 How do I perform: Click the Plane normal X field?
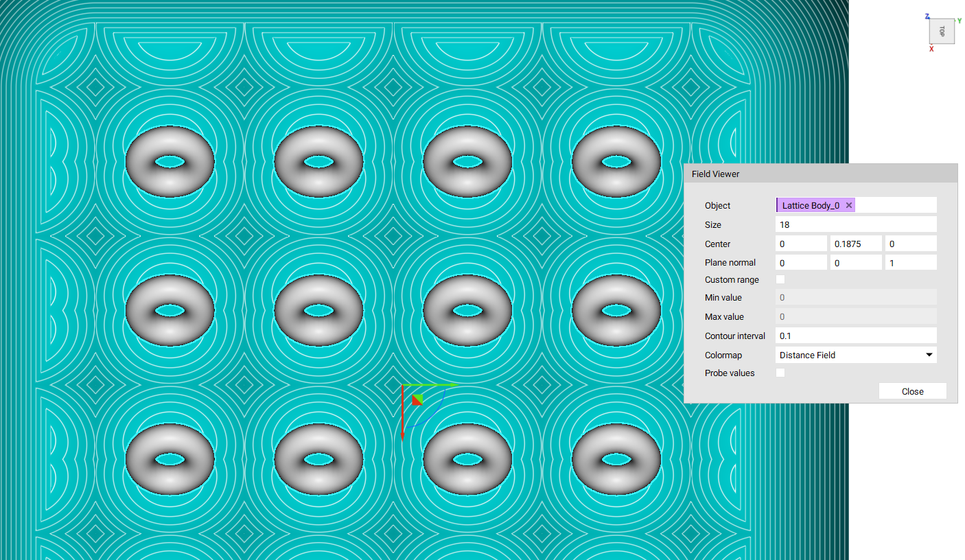point(801,262)
